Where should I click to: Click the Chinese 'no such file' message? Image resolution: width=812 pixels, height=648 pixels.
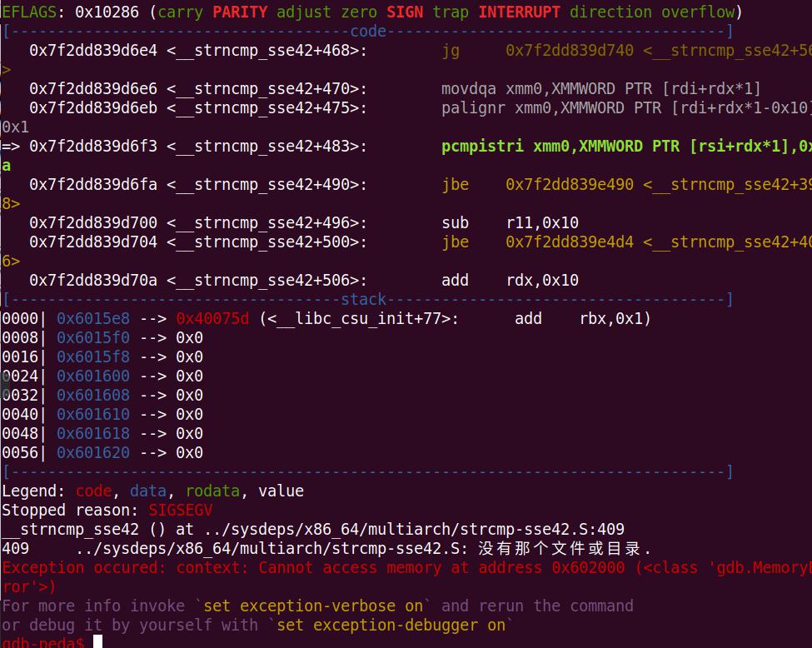pos(565,549)
